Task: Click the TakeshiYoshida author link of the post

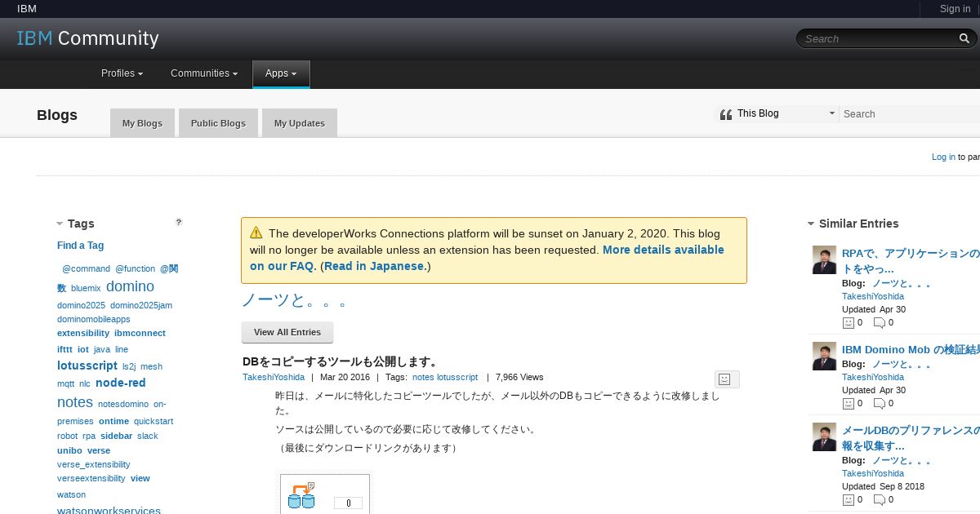Action: (x=274, y=377)
